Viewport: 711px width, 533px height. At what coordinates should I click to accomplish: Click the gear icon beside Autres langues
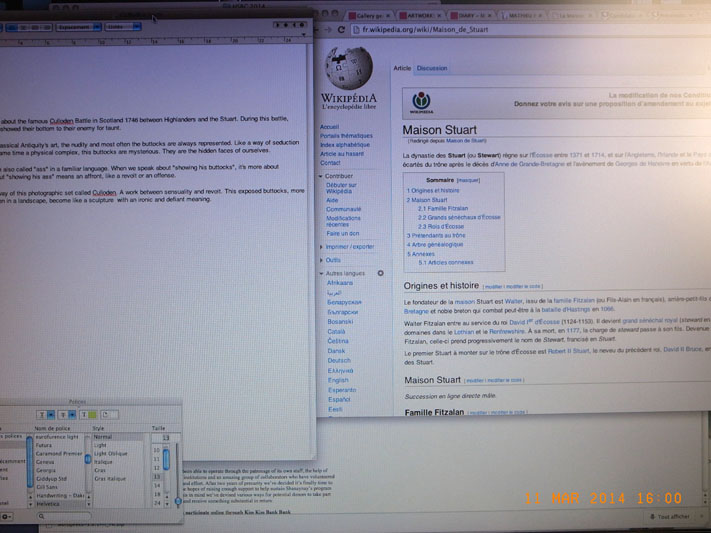(380, 273)
